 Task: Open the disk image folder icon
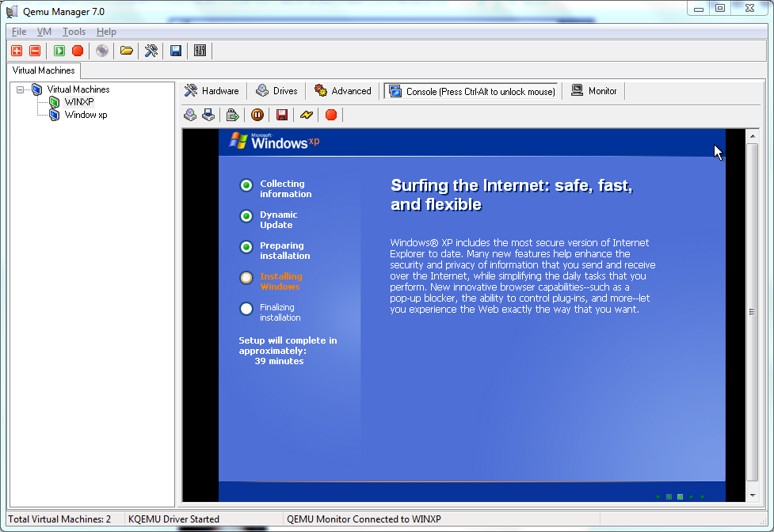pyautogui.click(x=127, y=50)
